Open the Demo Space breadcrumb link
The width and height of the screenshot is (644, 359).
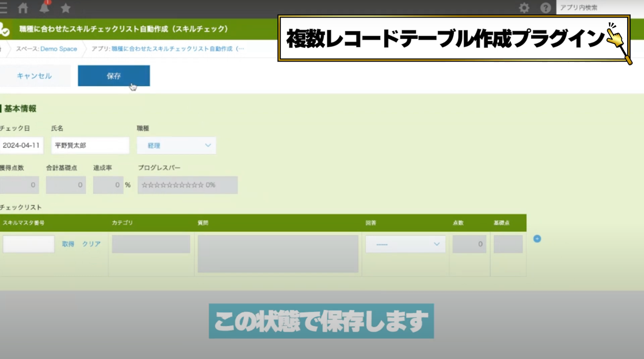(x=59, y=49)
